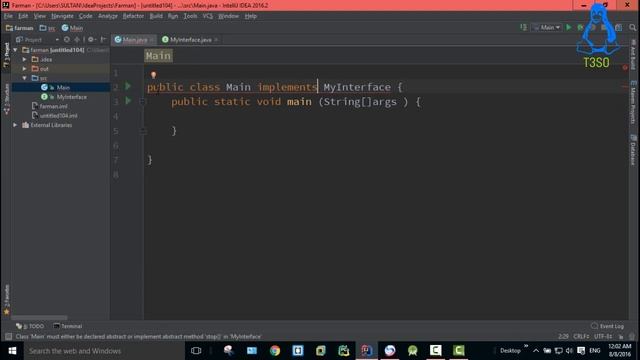
Task: Open Project panel settings gear
Action: pos(91,40)
